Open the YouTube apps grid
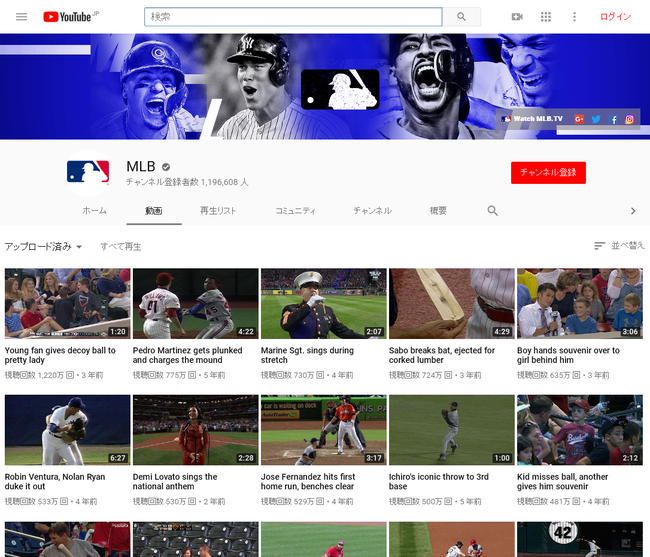The image size is (650, 557). [x=546, y=17]
